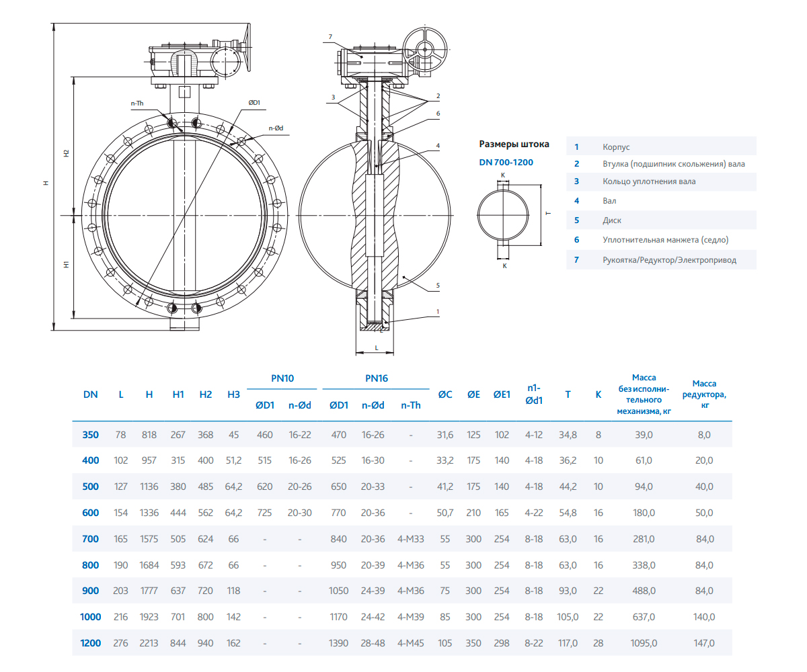This screenshot has height=672, width=807.
Task: Click the handwheel on the sectional valve drawing
Action: pyautogui.click(x=426, y=49)
